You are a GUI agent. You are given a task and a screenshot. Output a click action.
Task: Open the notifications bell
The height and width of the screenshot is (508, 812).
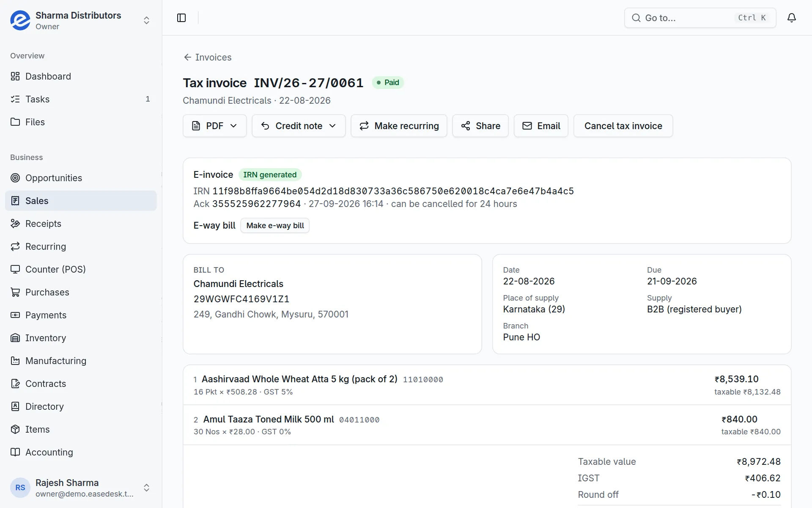pyautogui.click(x=792, y=18)
